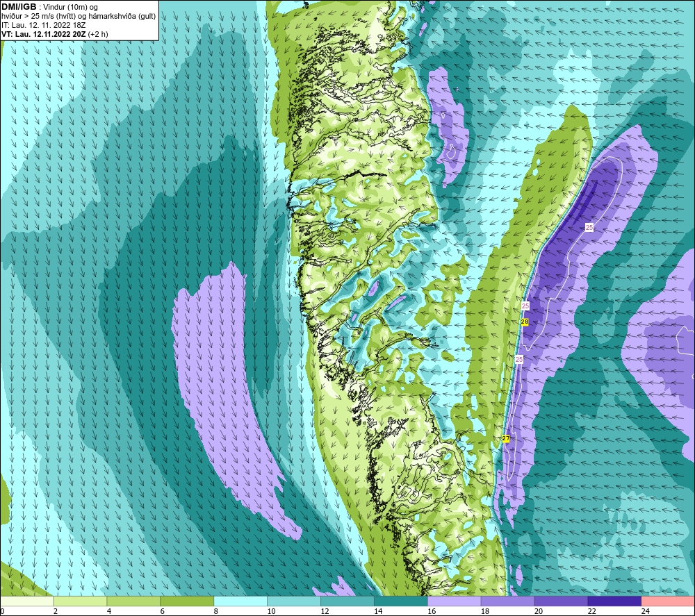Image resolution: width=695 pixels, height=616 pixels.
Task: Pick the 6–8 m/s dark green swatch
Action: [187, 601]
